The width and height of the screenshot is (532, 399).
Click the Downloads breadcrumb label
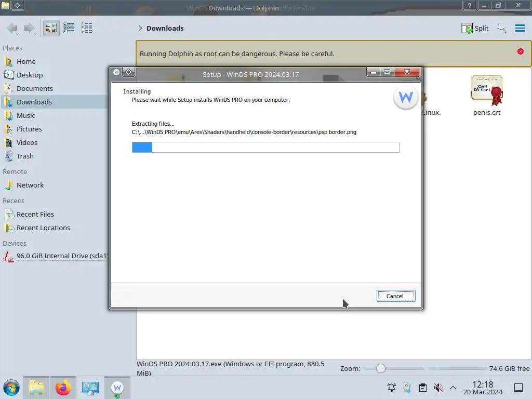165,28
